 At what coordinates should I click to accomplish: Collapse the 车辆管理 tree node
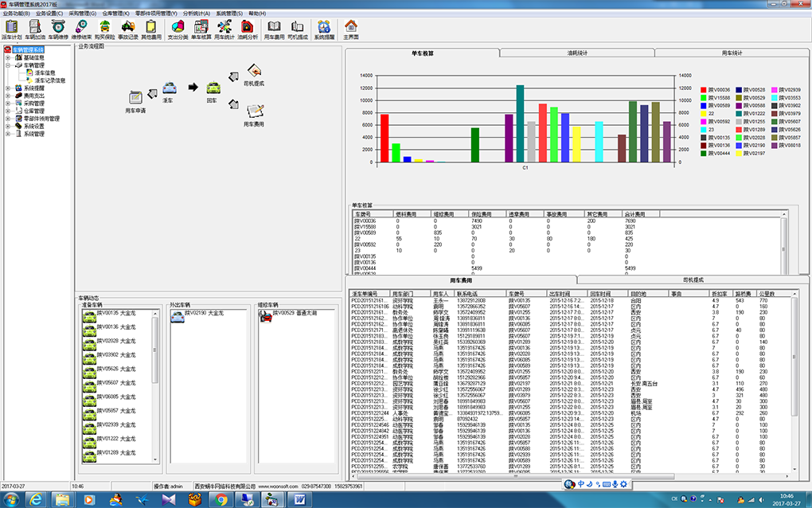(8, 65)
